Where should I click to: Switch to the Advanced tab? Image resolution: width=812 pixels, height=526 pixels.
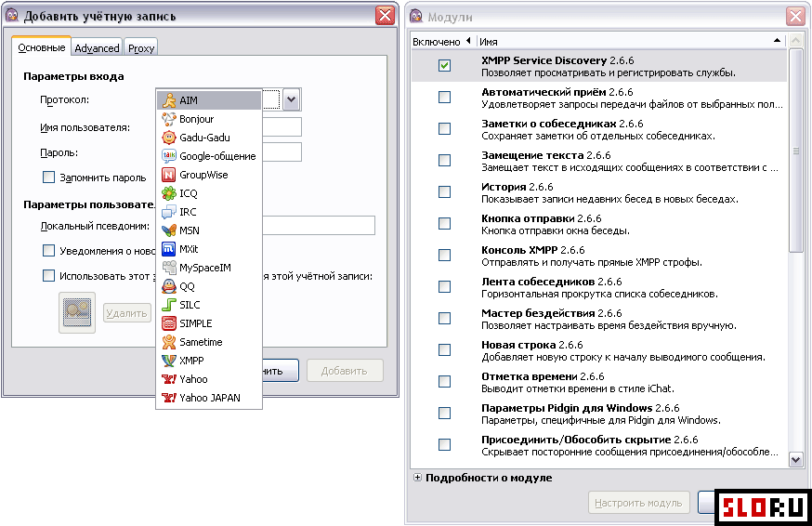tap(97, 47)
